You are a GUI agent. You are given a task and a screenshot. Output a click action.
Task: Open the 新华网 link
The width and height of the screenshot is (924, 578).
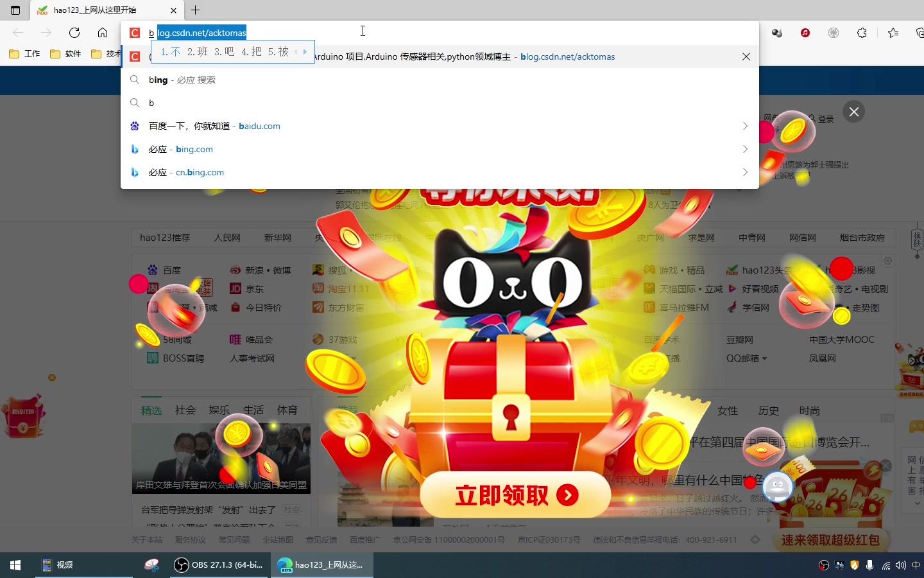tap(278, 238)
